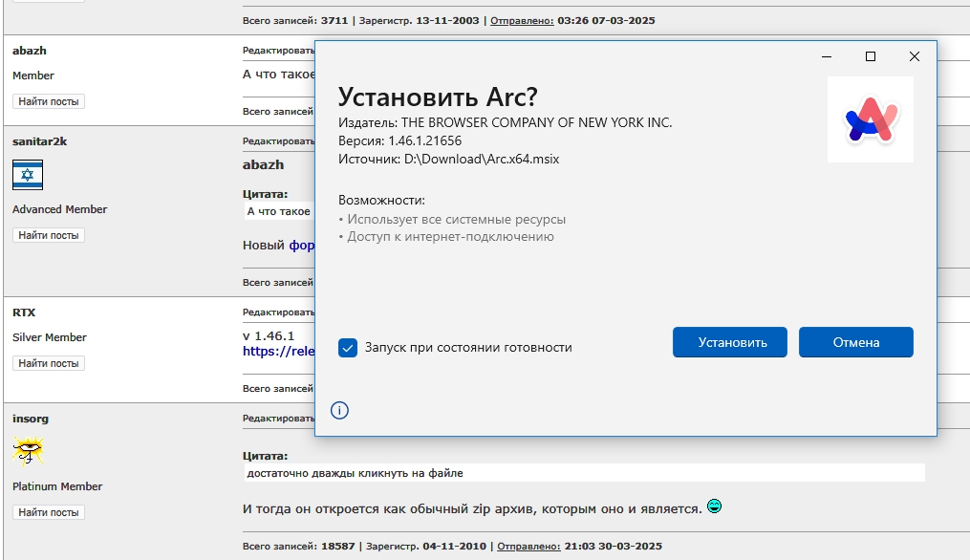
Task: Click the quote 'достаточно дважды кликнуть на файле'
Action: [x=356, y=473]
